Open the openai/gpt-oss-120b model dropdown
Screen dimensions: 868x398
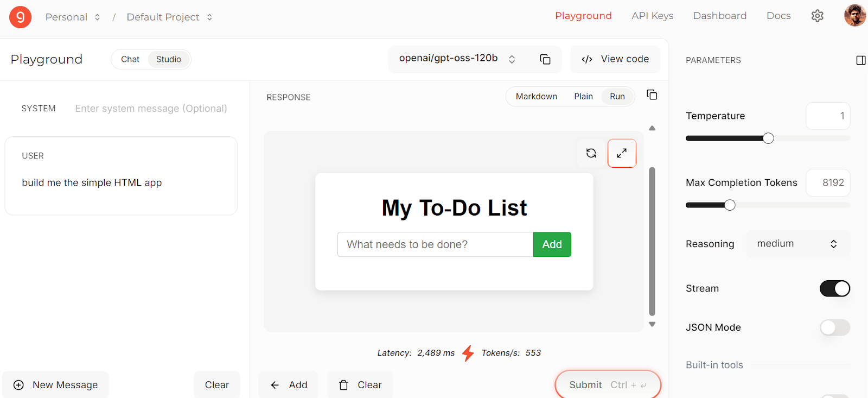tap(457, 59)
